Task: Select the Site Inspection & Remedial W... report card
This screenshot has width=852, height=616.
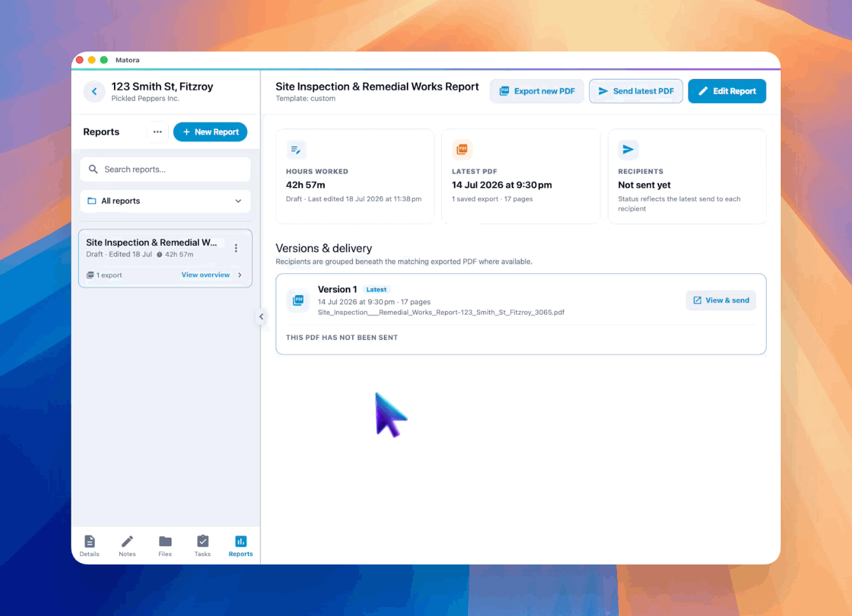Action: click(x=166, y=258)
